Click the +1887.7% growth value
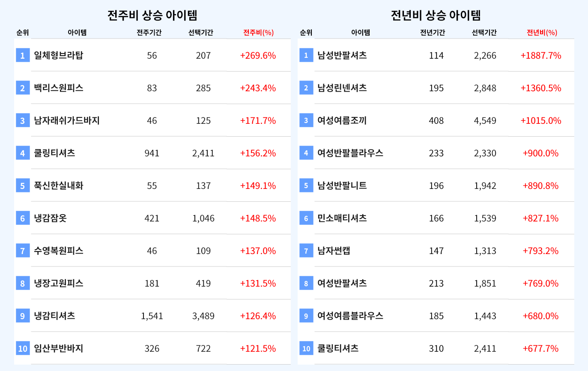The height and width of the screenshot is (371, 588). (x=541, y=55)
